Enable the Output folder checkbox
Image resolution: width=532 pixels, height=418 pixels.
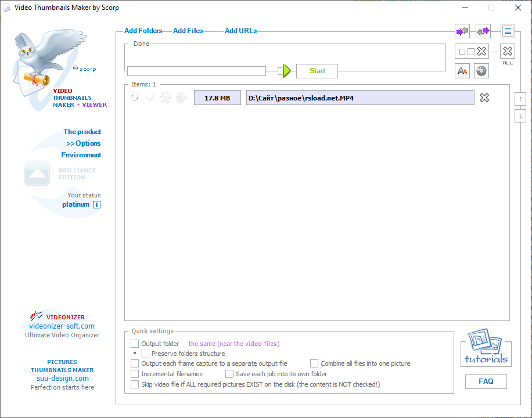pyautogui.click(x=135, y=344)
